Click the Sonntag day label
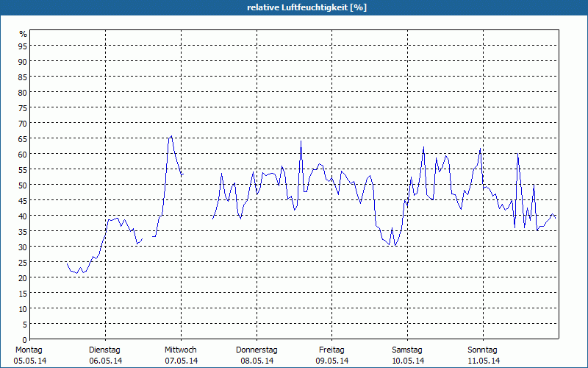588x368 pixels. [482, 350]
